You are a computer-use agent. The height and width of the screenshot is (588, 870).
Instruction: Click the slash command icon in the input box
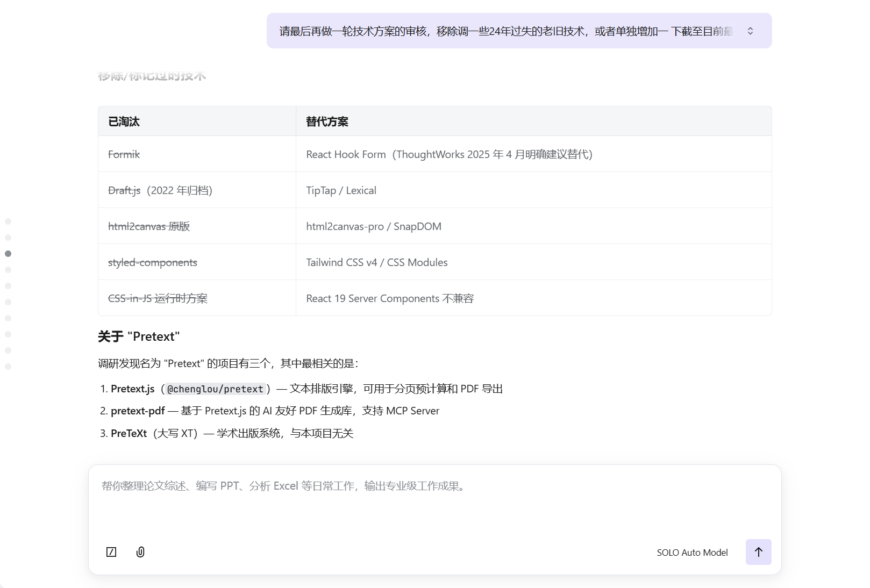(111, 552)
